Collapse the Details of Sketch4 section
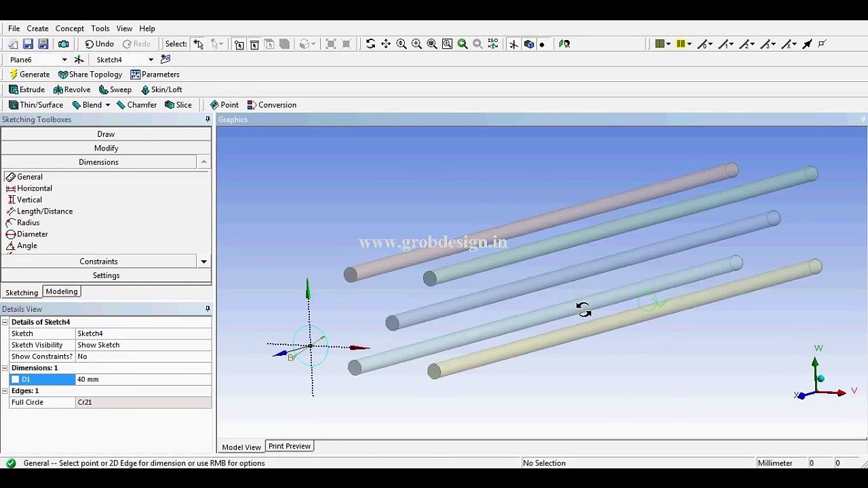Screen dimensions: 868x488 pyautogui.click(x=5, y=322)
